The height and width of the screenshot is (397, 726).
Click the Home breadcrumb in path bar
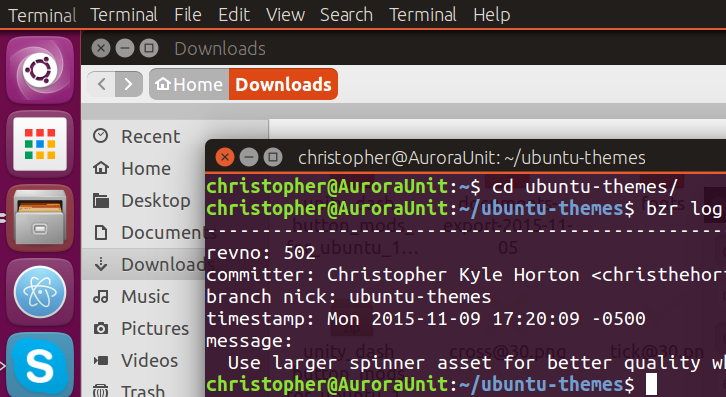[x=189, y=84]
